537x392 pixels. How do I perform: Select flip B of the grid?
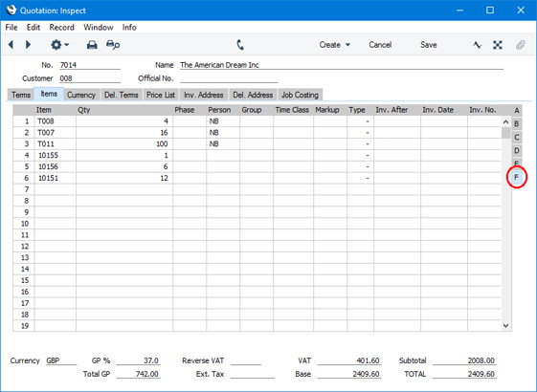pos(517,124)
